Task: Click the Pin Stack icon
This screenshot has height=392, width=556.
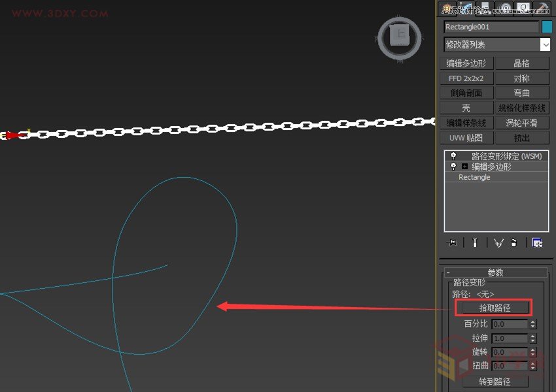Action: pyautogui.click(x=451, y=242)
